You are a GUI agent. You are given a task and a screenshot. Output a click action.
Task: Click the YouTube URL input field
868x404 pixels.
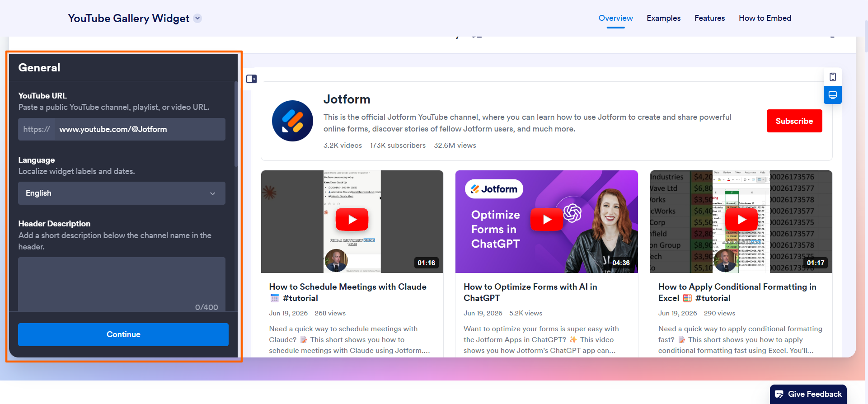point(140,129)
